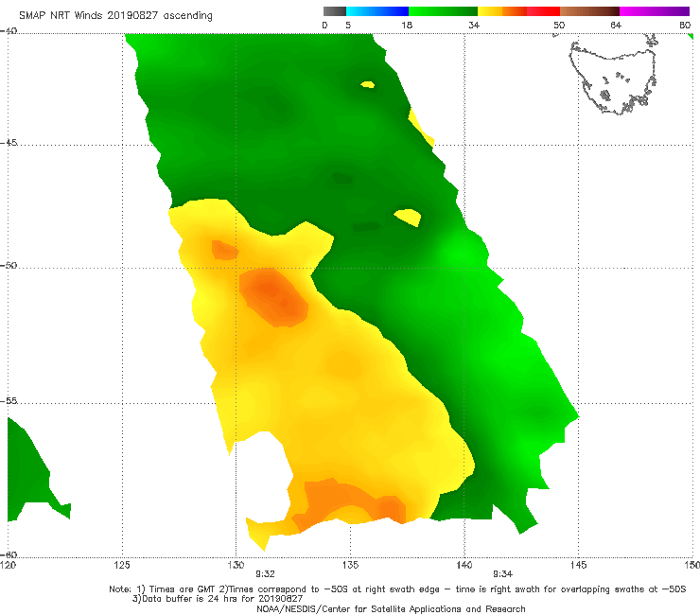Image resolution: width=700 pixels, height=615 pixels.
Task: Click the yellow sliver on the swath's right edge near 44S
Action: [421, 127]
